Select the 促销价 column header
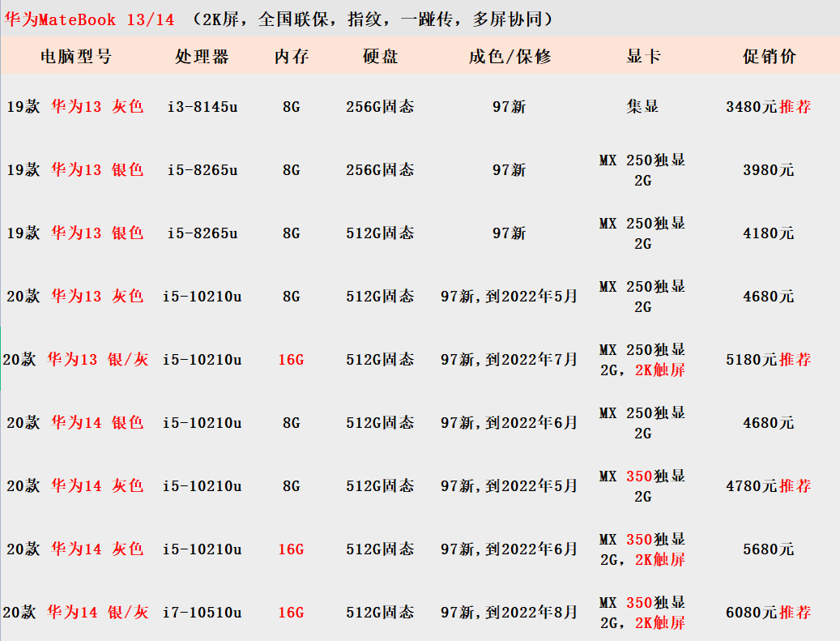 pyautogui.click(x=770, y=56)
